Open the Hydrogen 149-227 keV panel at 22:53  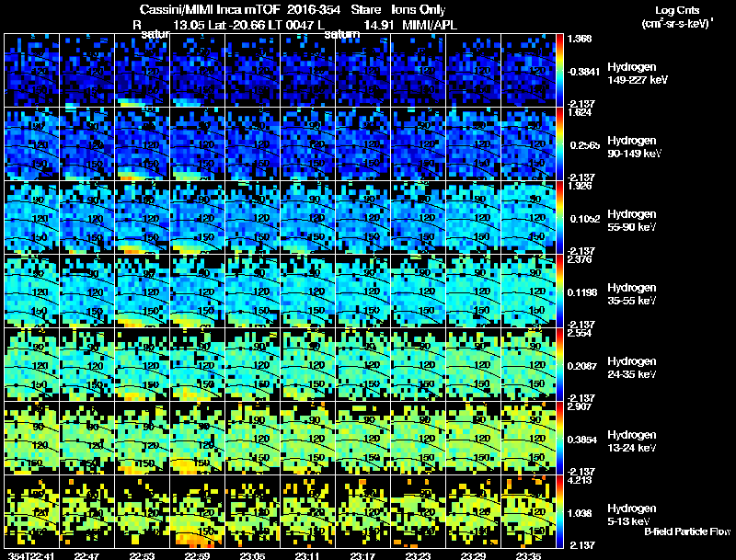143,71
